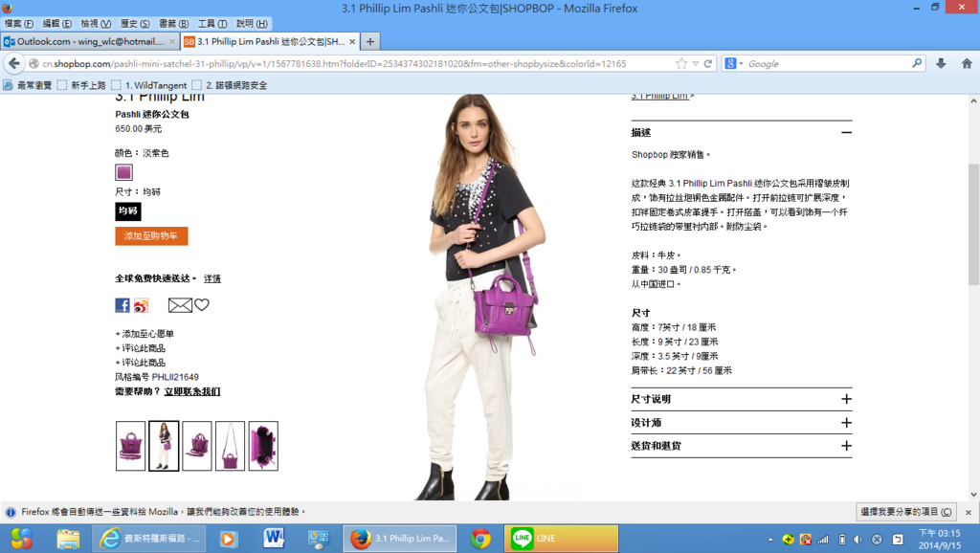Open URL history dropdown arrow
This screenshot has height=553, width=980.
click(695, 64)
